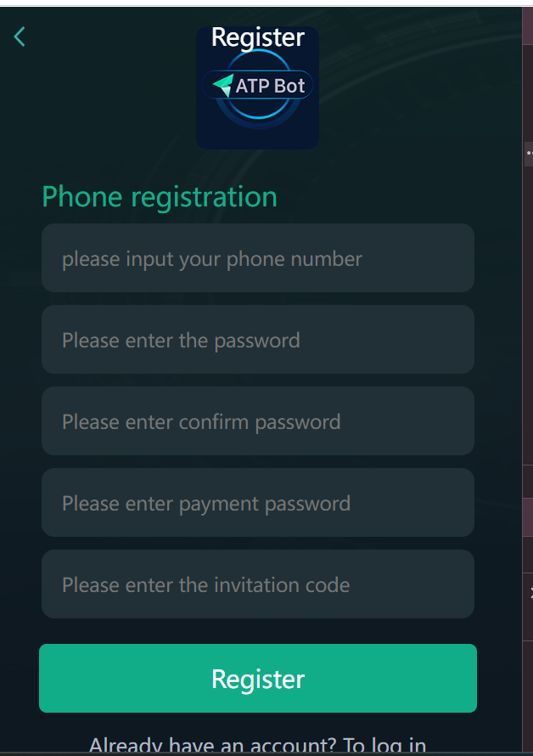The height and width of the screenshot is (756, 533).
Task: Open the "To log in" link
Action: pos(384,746)
